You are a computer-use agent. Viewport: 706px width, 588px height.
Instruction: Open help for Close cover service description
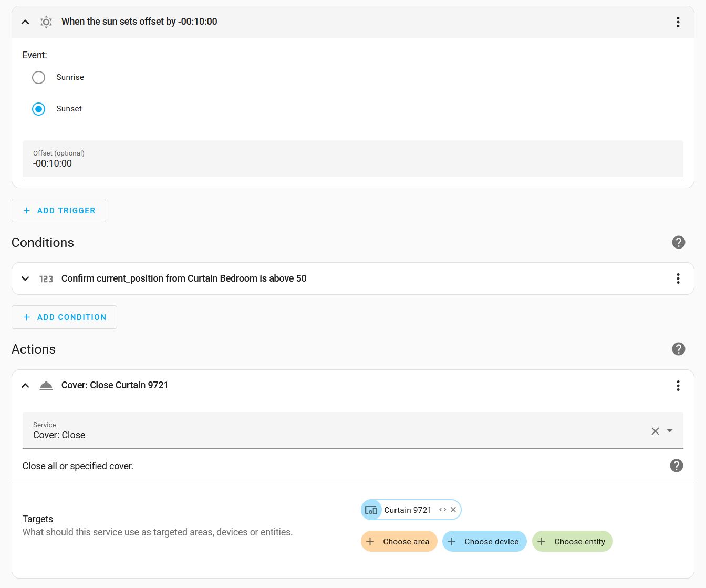676,466
